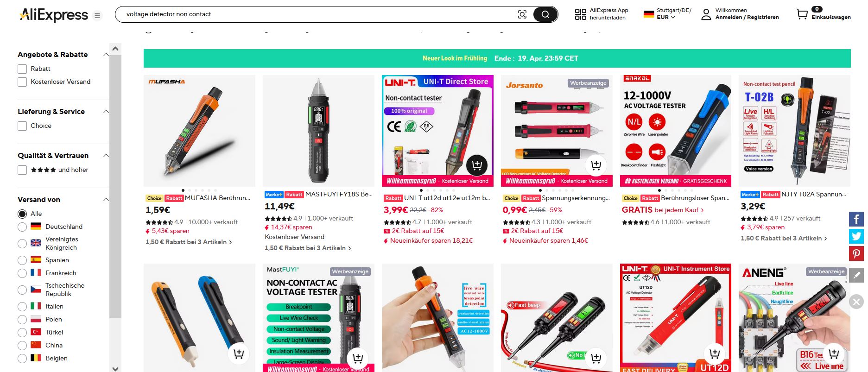Click the Anmelden / Registrieren link

[747, 17]
